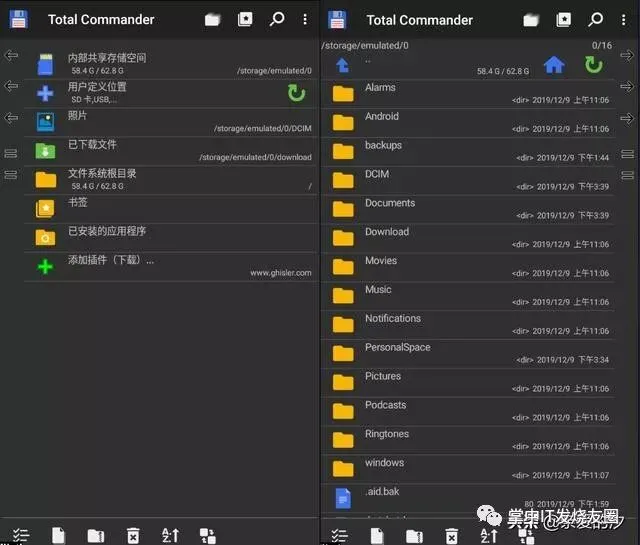Image resolution: width=640 pixels, height=545 pixels.
Task: Tap zip pack icon in left bottom toolbar
Action: (96, 536)
